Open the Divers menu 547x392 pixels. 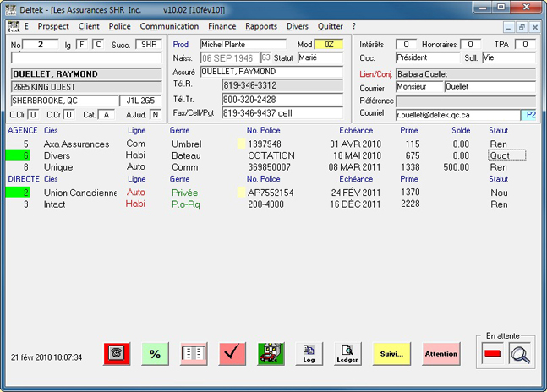298,26
